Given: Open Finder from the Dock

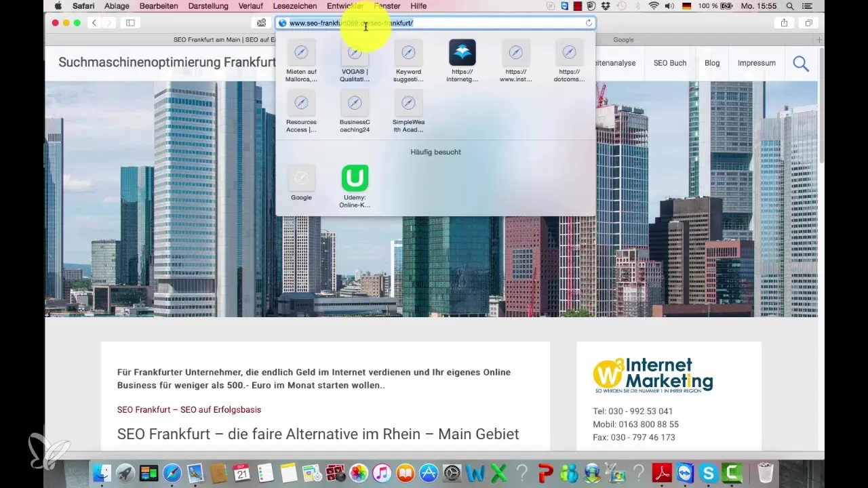Looking at the screenshot, I should point(102,472).
